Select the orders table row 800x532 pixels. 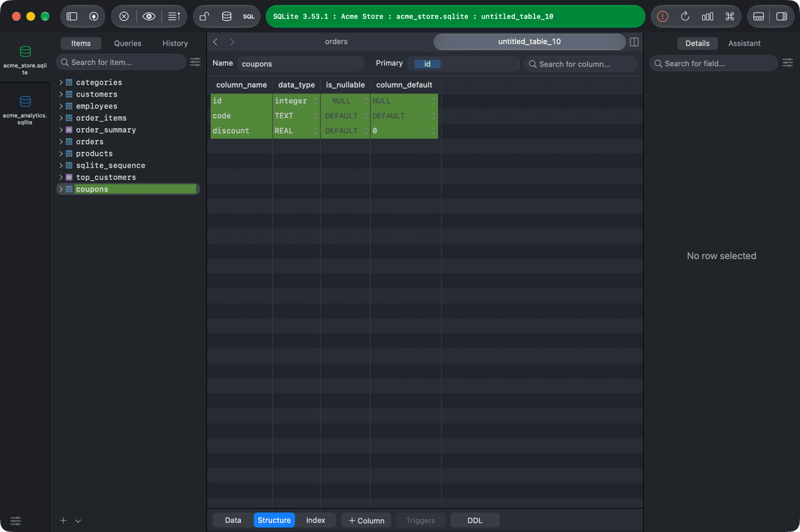click(128, 142)
